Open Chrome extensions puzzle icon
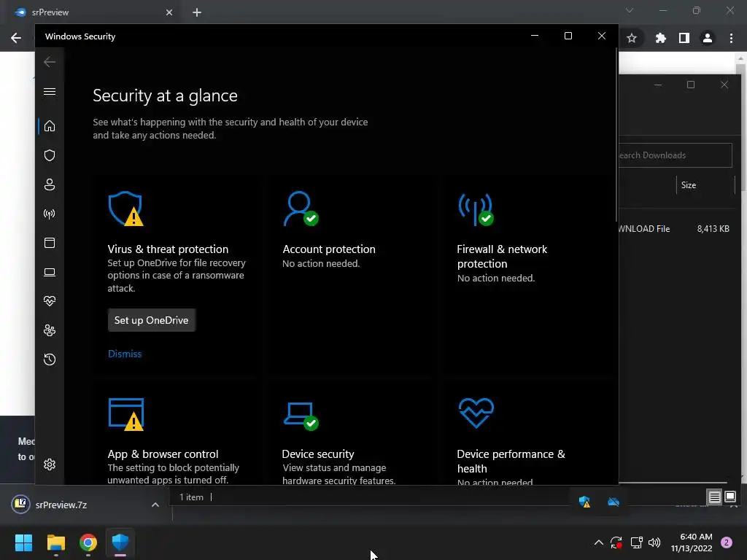 (x=660, y=38)
